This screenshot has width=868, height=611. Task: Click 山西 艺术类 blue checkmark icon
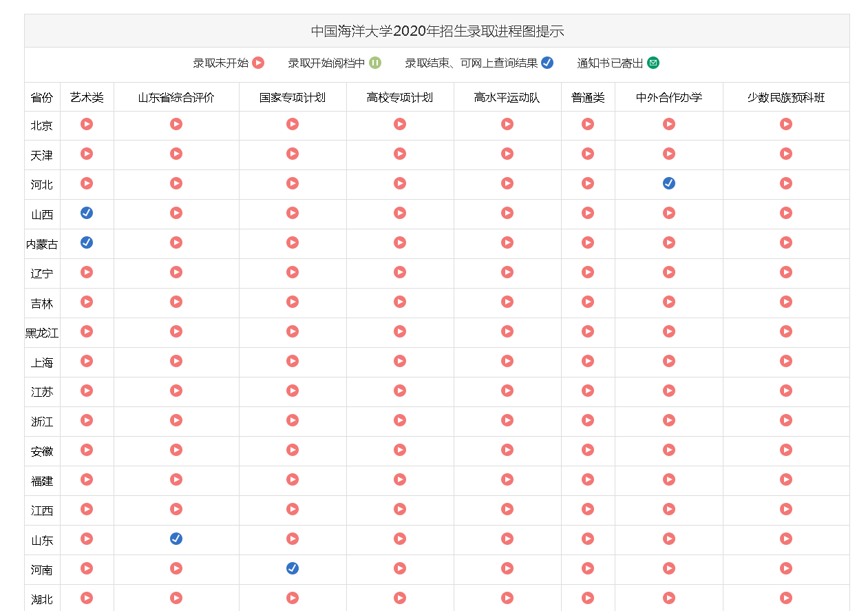click(87, 213)
